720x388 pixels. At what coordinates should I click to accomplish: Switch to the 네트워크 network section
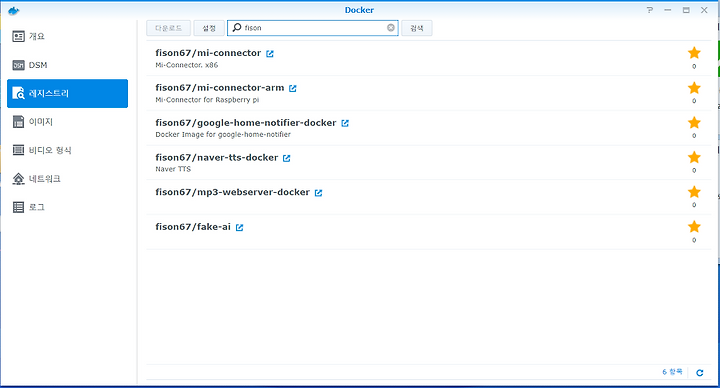point(68,179)
